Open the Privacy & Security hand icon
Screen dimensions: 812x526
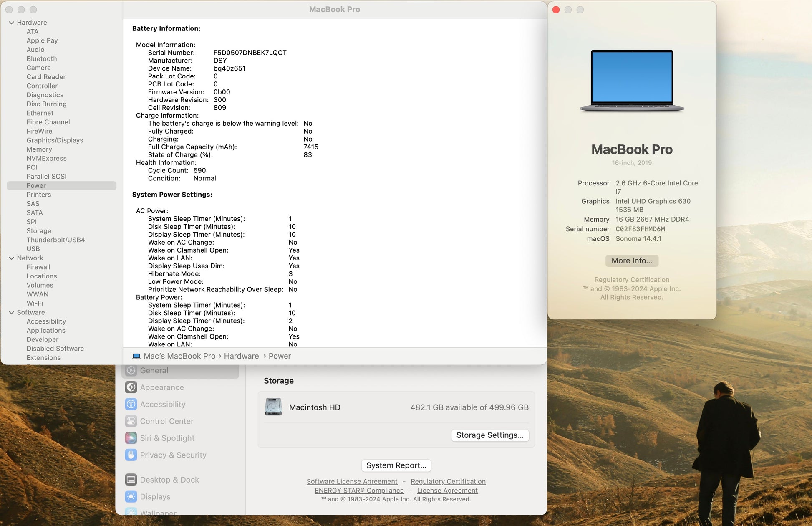(131, 455)
